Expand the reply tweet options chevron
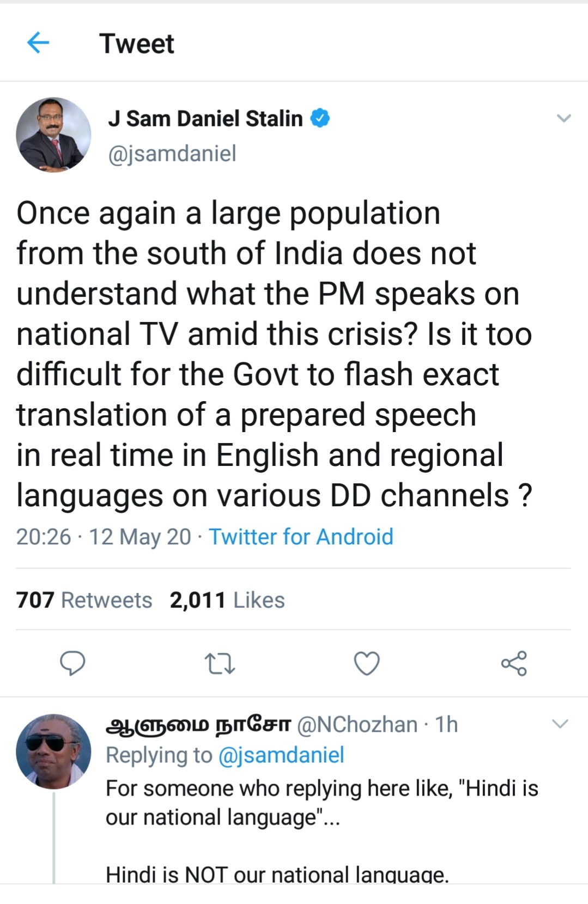The width and height of the screenshot is (588, 904). (x=560, y=724)
